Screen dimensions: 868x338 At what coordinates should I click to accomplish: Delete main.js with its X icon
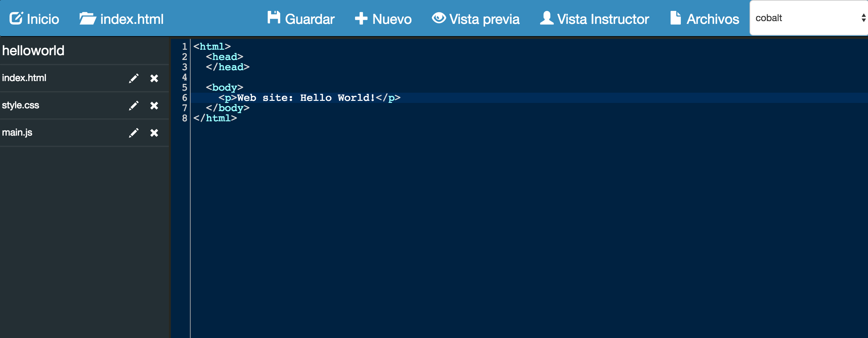(154, 133)
